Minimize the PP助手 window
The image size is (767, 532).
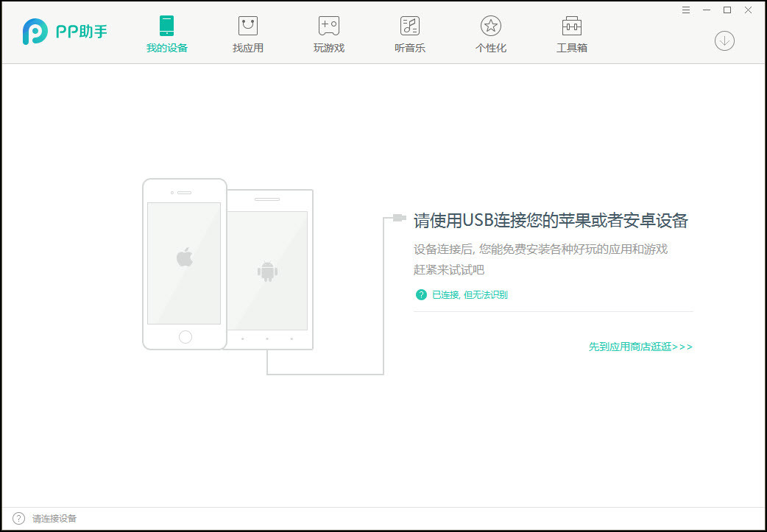(707, 10)
